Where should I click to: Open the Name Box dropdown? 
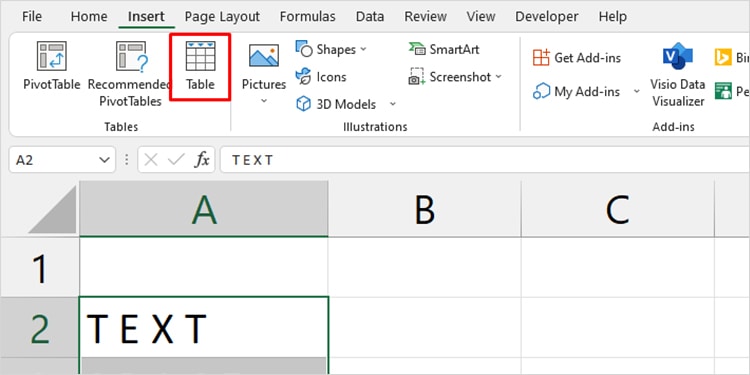point(104,160)
